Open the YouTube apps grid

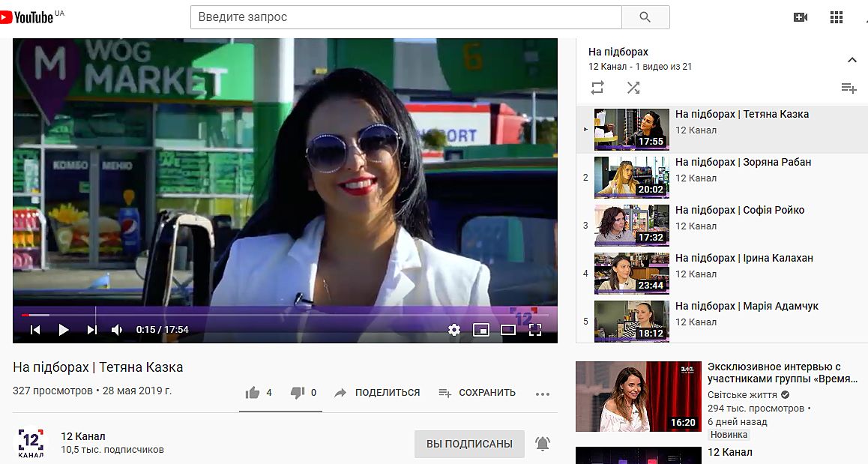pyautogui.click(x=837, y=17)
